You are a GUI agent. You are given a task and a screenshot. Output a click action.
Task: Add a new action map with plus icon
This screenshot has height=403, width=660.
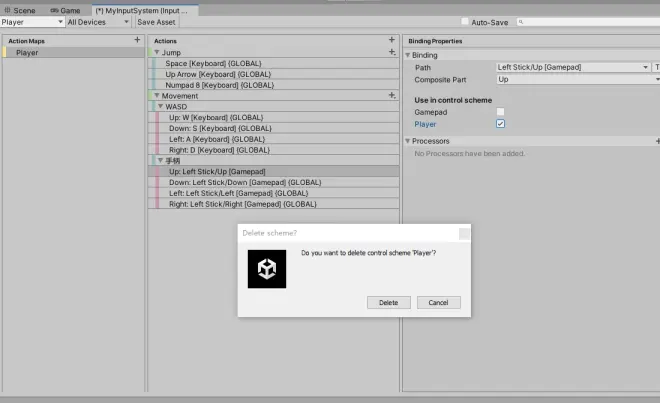[x=137, y=40]
